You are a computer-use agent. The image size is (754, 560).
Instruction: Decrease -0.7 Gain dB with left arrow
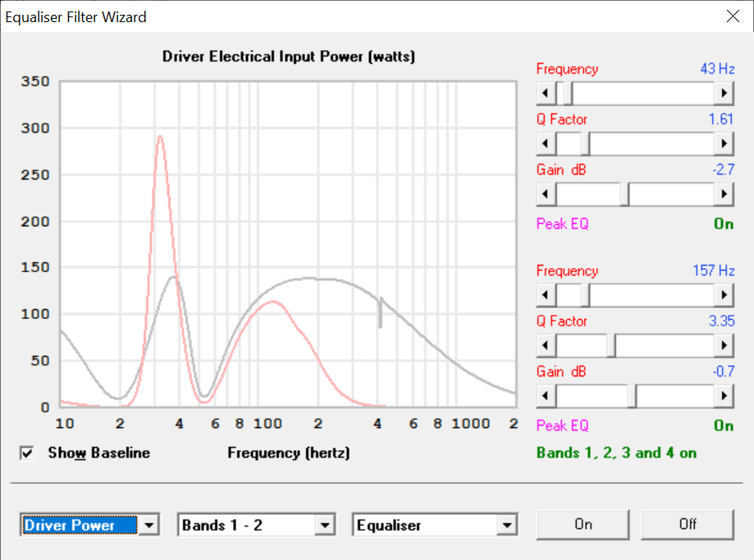(546, 395)
